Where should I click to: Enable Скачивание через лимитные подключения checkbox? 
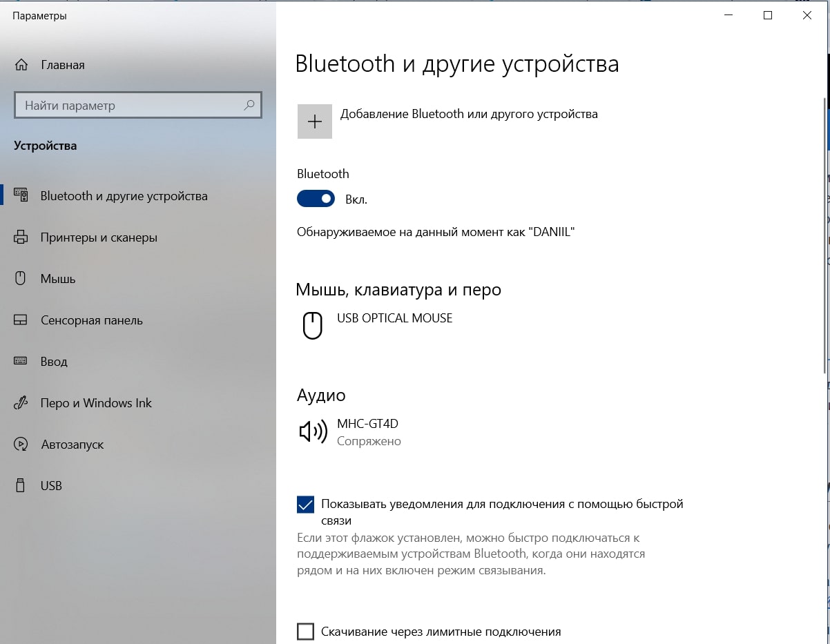(x=305, y=632)
